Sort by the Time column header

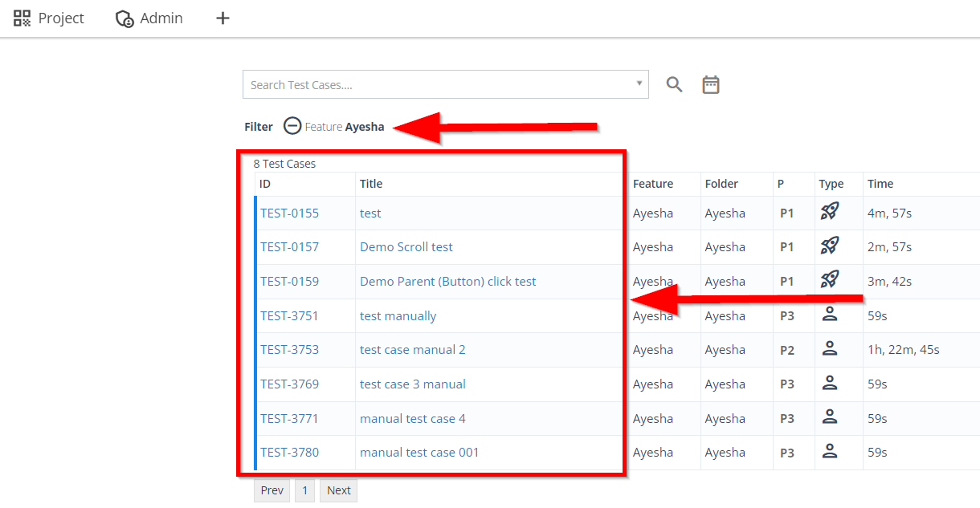click(880, 184)
